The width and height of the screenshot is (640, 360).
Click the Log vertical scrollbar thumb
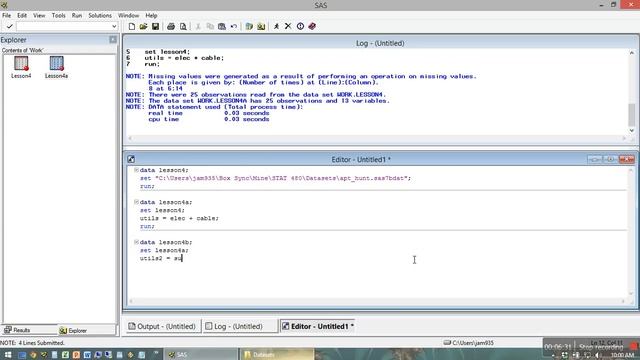(x=631, y=115)
